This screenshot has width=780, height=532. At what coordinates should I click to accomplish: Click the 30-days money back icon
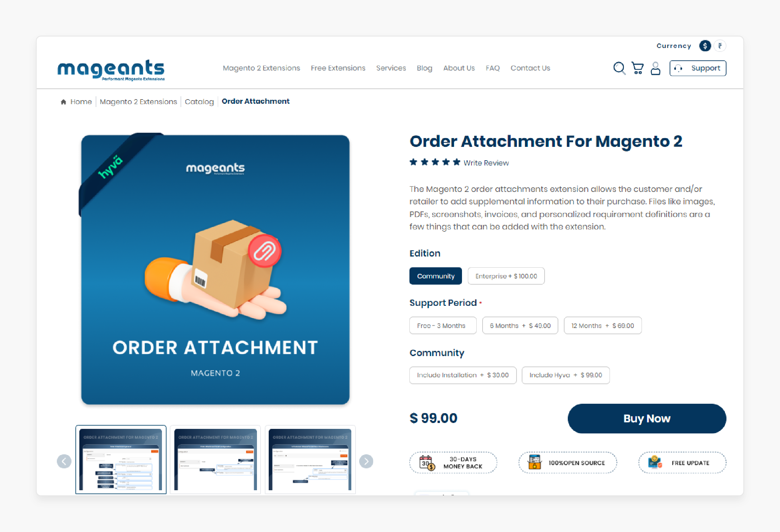[426, 463]
